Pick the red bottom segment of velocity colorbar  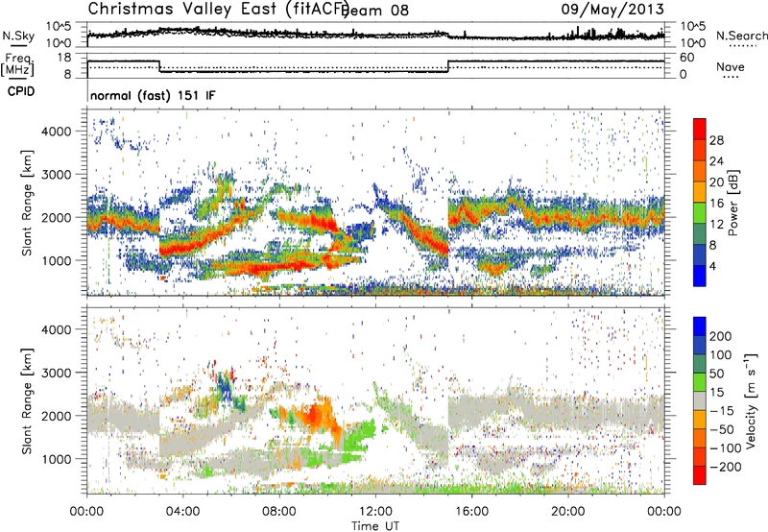pos(700,475)
